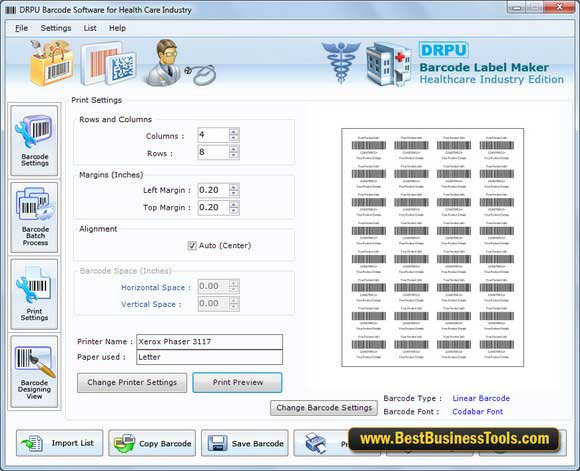Click the Horizontal Space value field
Image resolution: width=580 pixels, height=471 pixels.
pyautogui.click(x=213, y=286)
